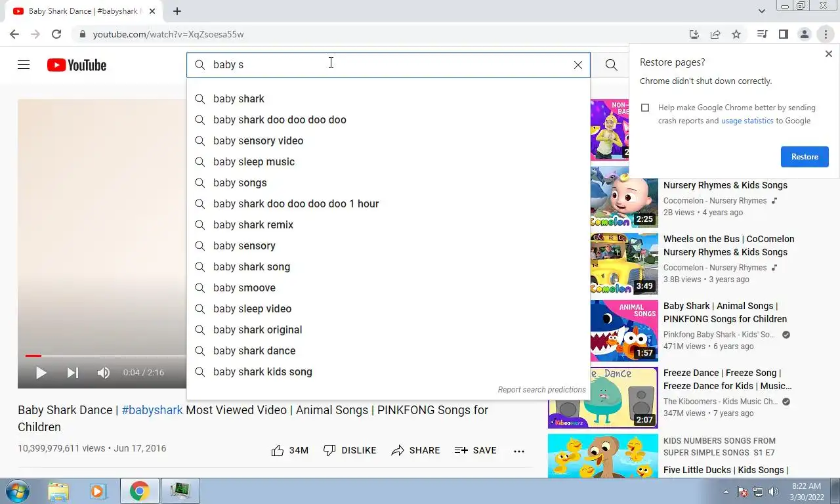Click the magnifier search button beside search box

point(611,65)
